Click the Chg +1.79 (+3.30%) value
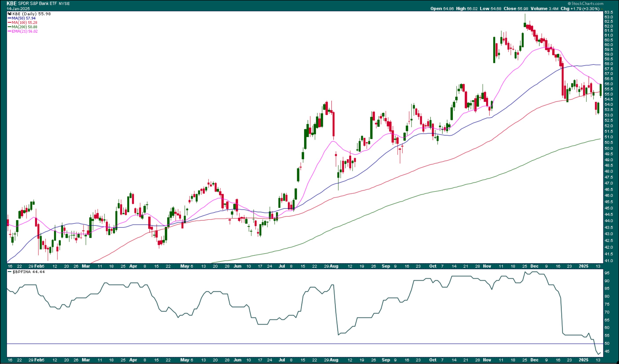The image size is (619, 364). 580,9
